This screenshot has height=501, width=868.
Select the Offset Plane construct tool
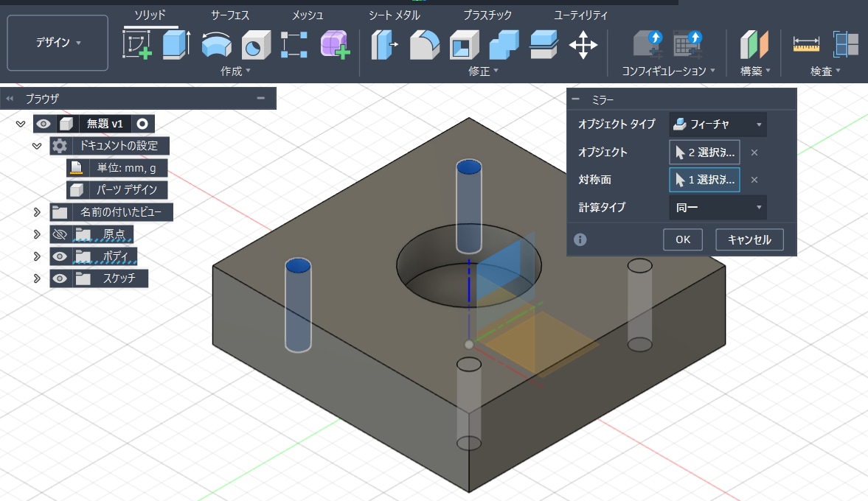tap(754, 45)
